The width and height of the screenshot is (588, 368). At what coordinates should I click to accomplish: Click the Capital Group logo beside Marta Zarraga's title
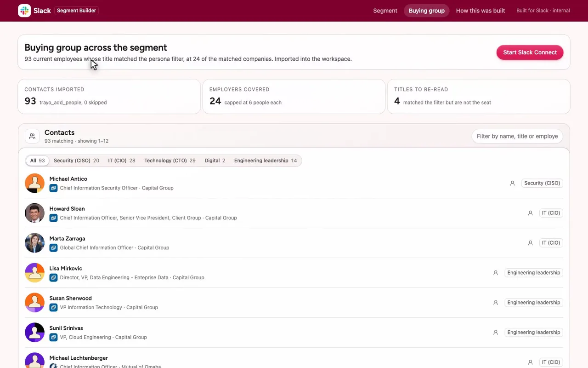pyautogui.click(x=53, y=248)
